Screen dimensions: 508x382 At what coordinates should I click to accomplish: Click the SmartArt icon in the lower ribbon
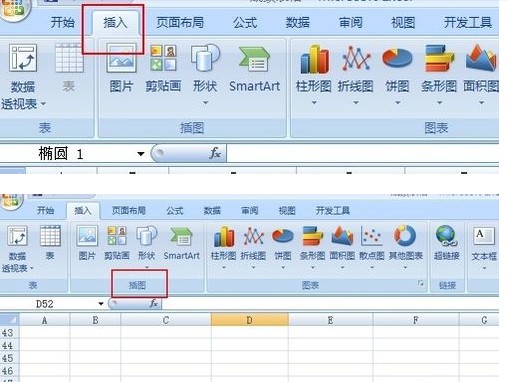tap(181, 236)
